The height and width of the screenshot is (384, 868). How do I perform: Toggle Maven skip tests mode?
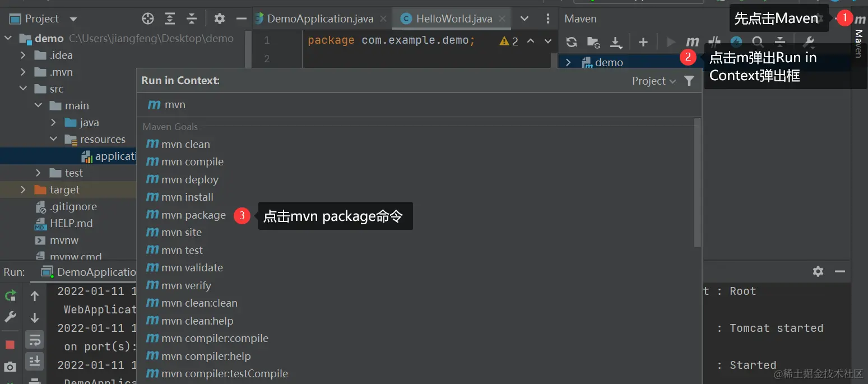[x=736, y=41]
